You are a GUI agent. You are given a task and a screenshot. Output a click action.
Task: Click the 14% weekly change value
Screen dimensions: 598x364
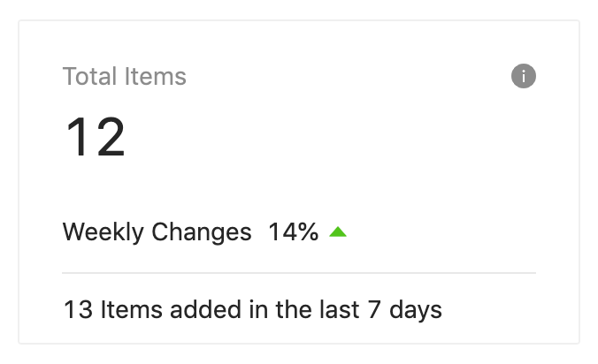pyautogui.click(x=294, y=231)
